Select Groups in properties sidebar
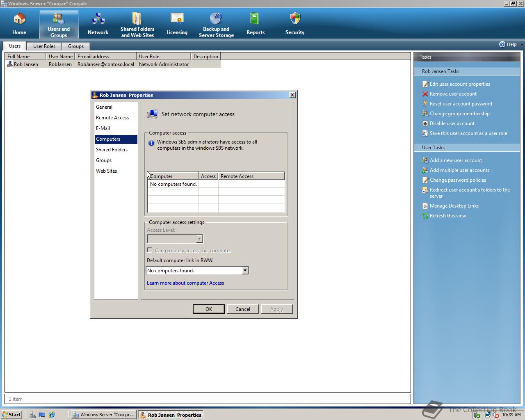525x420 pixels. click(x=116, y=160)
